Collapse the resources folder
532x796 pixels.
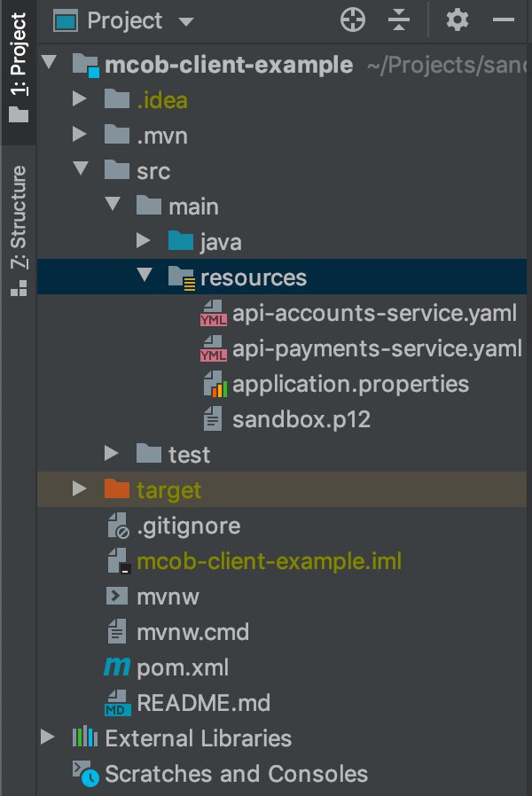point(145,277)
